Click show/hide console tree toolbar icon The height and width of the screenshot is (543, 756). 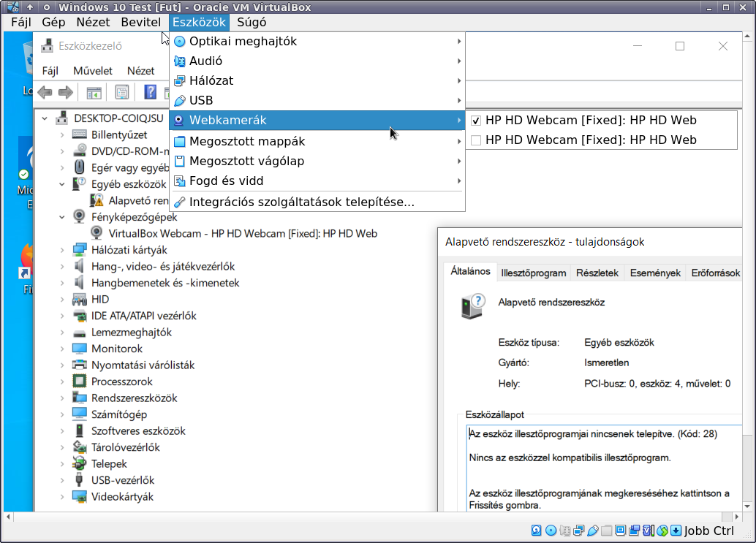[94, 92]
